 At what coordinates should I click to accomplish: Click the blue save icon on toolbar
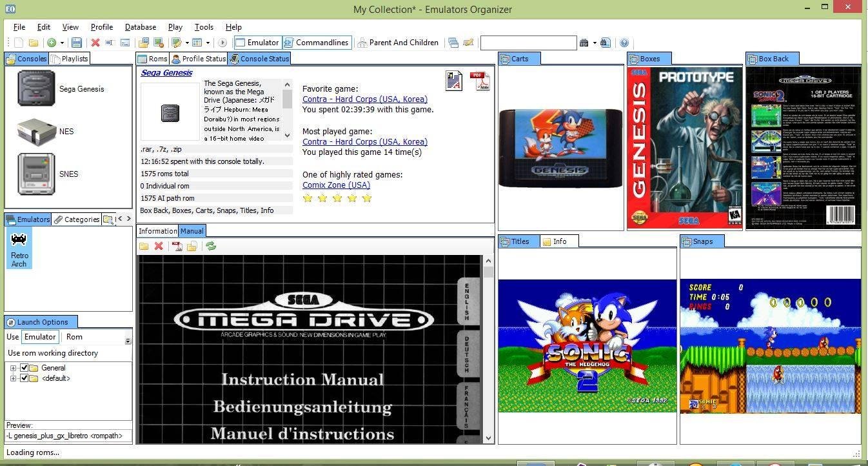click(77, 43)
